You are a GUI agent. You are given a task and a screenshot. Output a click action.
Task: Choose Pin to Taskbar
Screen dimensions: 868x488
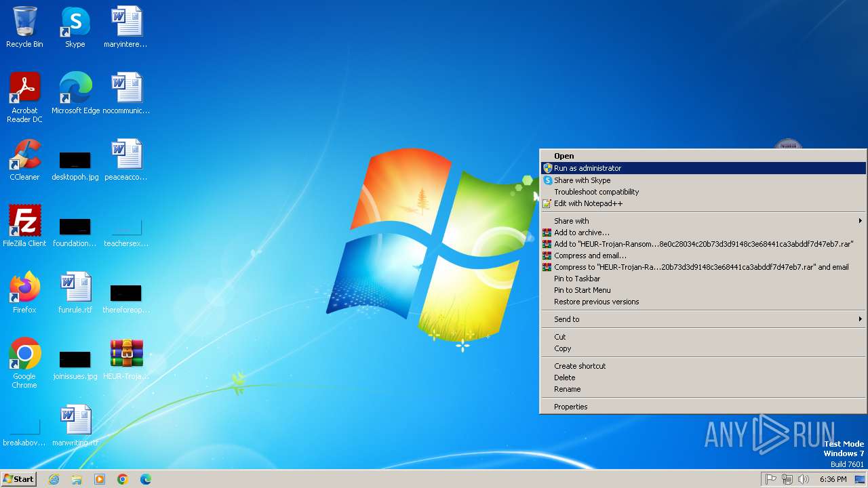click(703, 279)
